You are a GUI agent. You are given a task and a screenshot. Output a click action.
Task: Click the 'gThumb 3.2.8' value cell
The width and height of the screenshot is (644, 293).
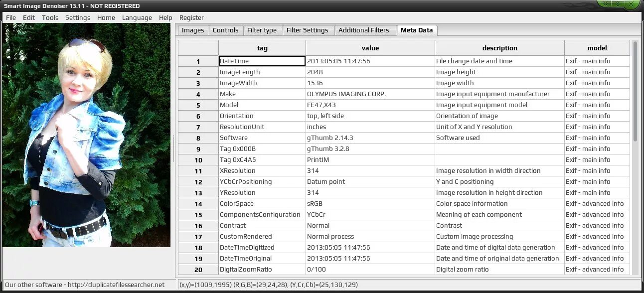pos(370,149)
